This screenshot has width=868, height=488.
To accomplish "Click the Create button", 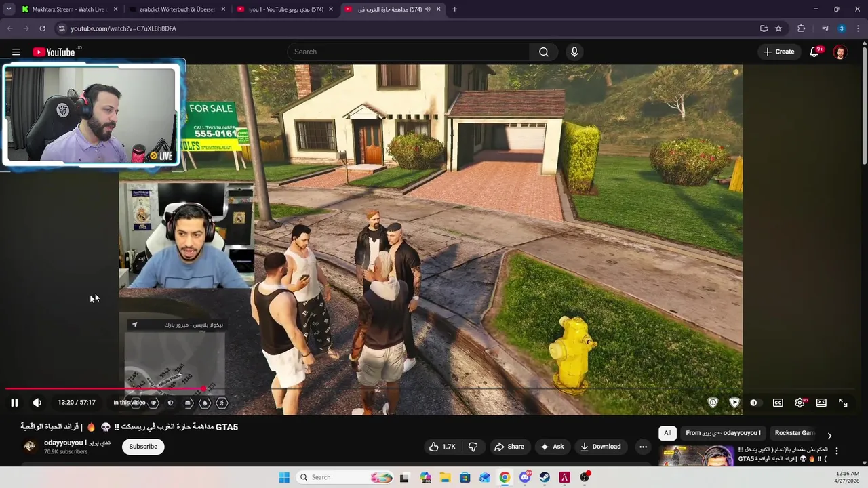I will tap(778, 52).
